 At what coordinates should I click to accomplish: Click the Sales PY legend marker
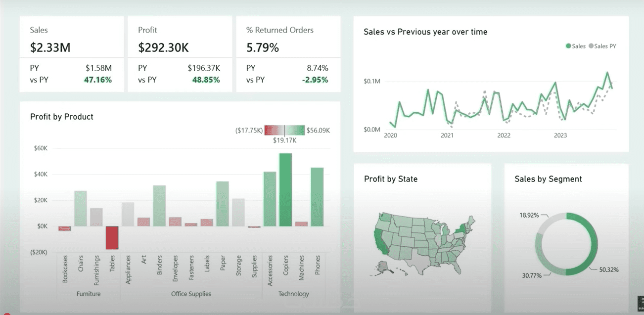tap(591, 46)
